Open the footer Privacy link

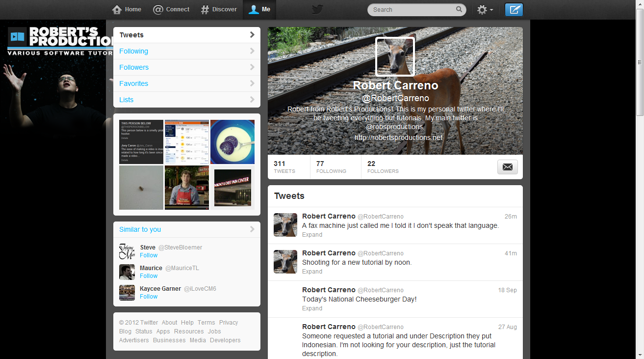coord(229,323)
